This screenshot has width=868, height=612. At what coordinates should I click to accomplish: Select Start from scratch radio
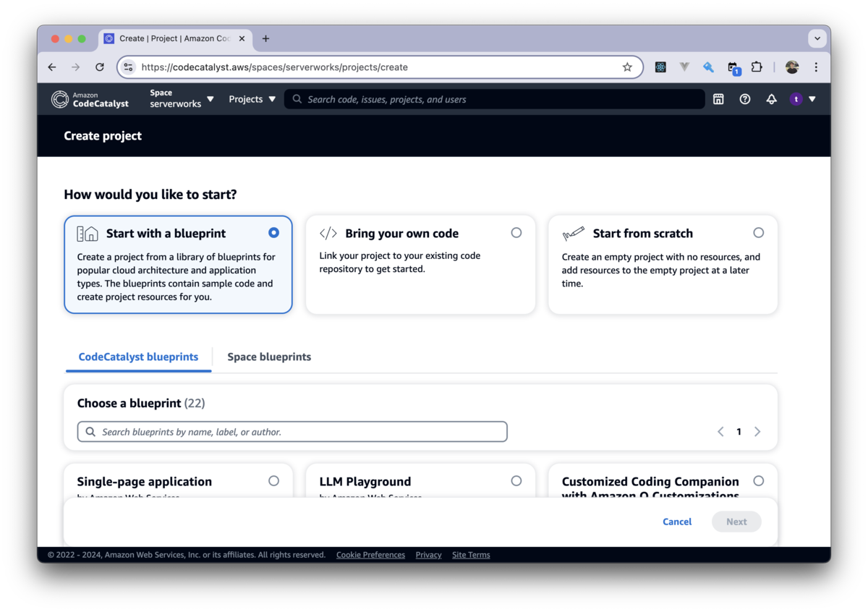point(758,233)
